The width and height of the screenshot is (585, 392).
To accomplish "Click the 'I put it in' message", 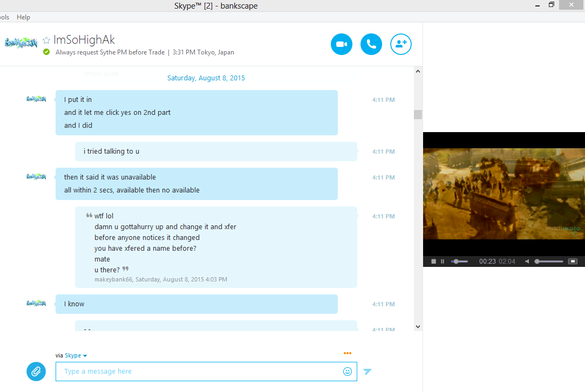I will click(78, 100).
